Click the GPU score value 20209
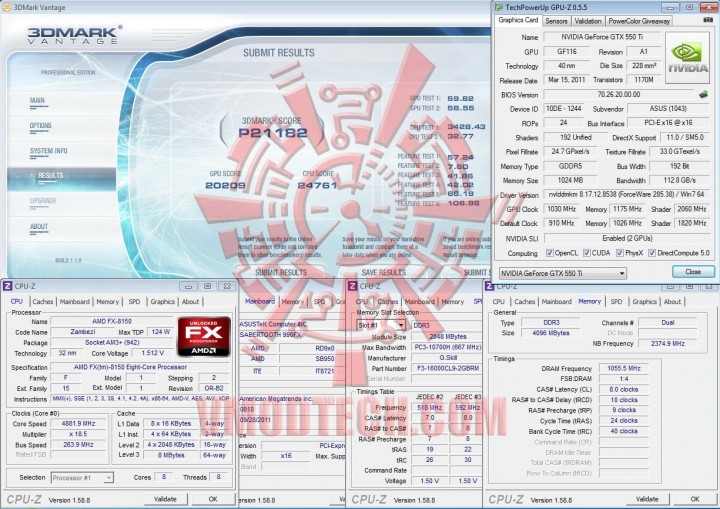This screenshot has width=720, height=509. (x=225, y=186)
